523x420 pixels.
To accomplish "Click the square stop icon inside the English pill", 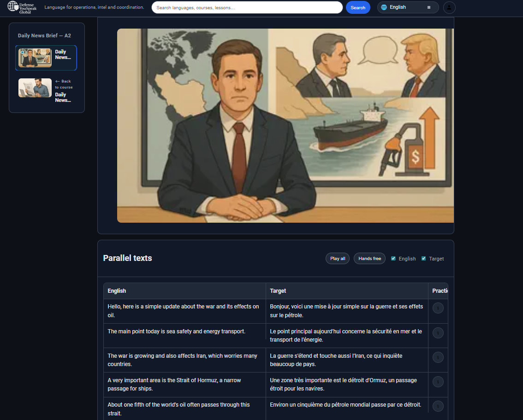I will click(428, 7).
